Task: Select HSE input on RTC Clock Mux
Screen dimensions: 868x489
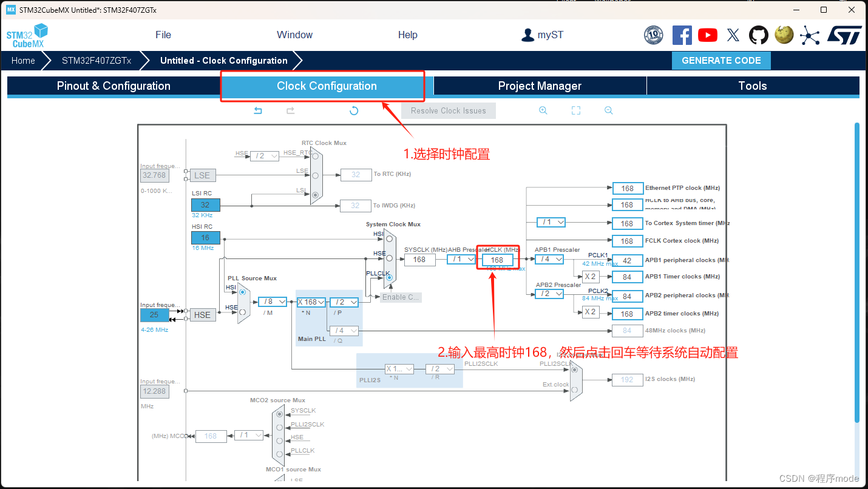Action: click(315, 156)
